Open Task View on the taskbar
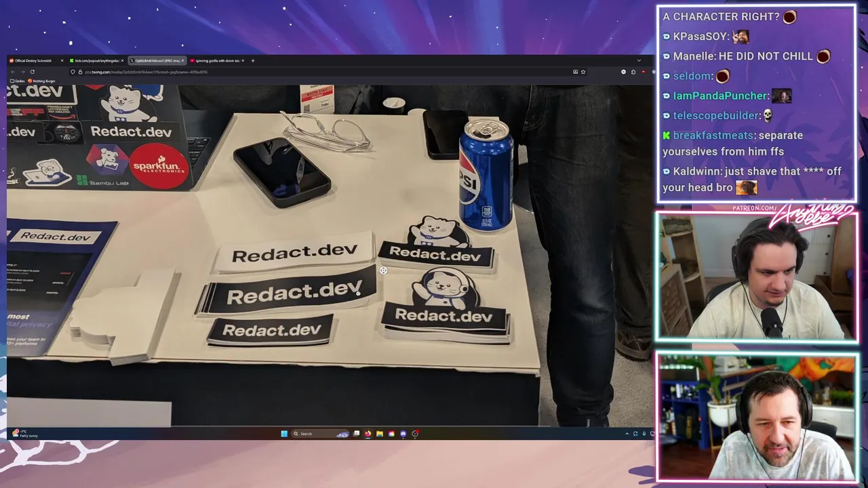The height and width of the screenshot is (488, 868). (x=356, y=434)
